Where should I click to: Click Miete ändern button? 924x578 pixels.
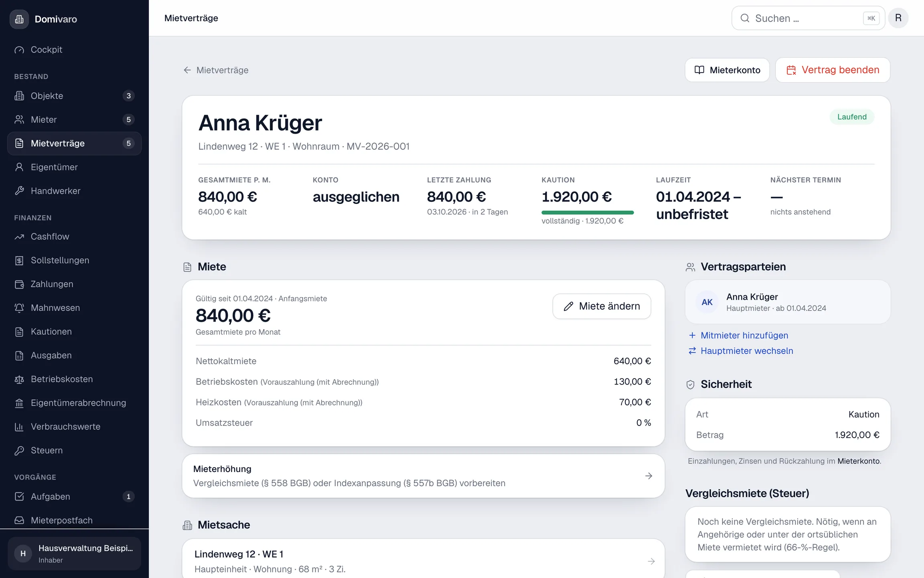[x=602, y=306]
